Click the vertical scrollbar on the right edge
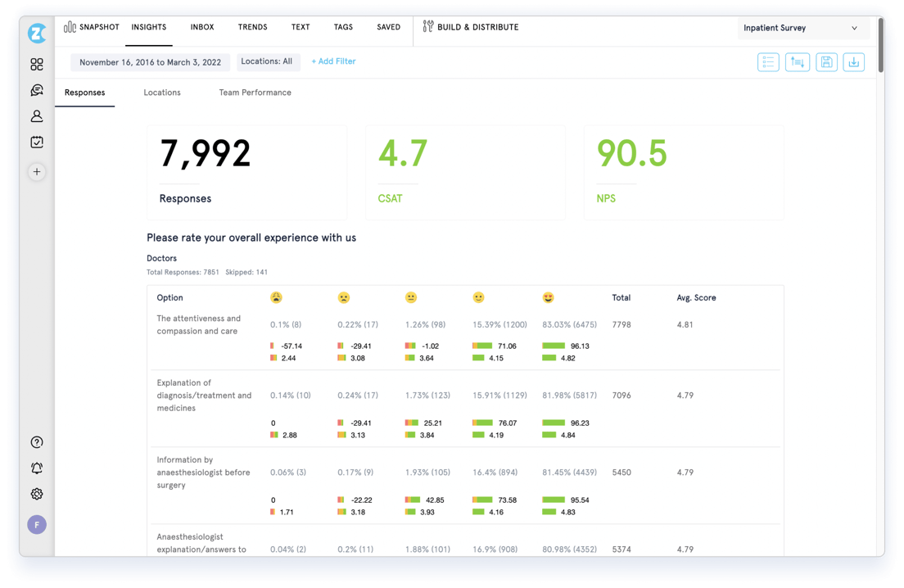The width and height of the screenshot is (904, 588). 880,46
